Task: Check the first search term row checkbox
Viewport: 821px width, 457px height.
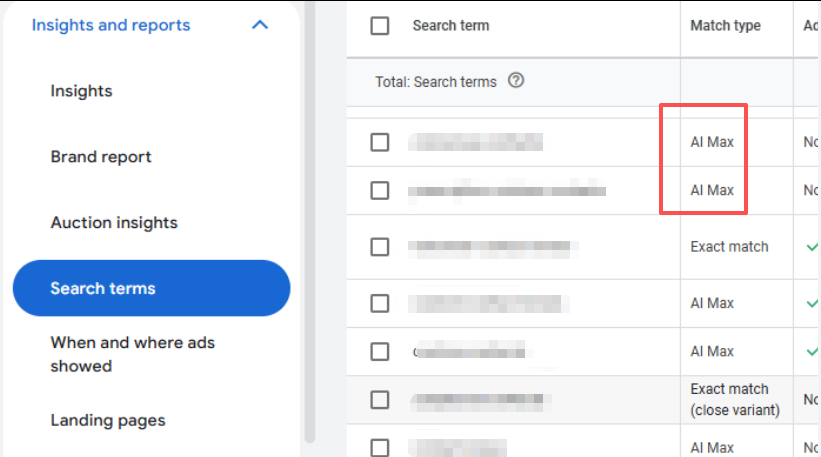Action: tap(380, 142)
